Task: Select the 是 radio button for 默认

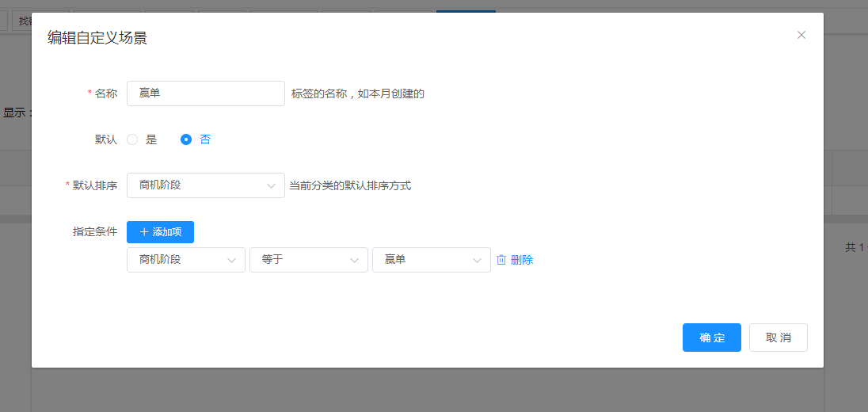Action: (x=132, y=139)
